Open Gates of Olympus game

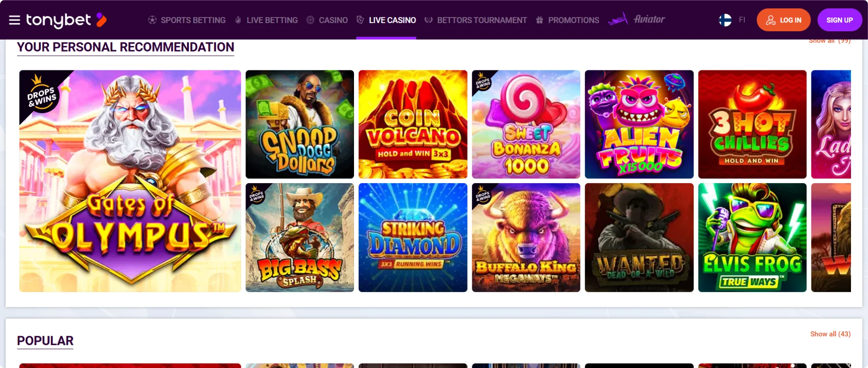tap(130, 181)
